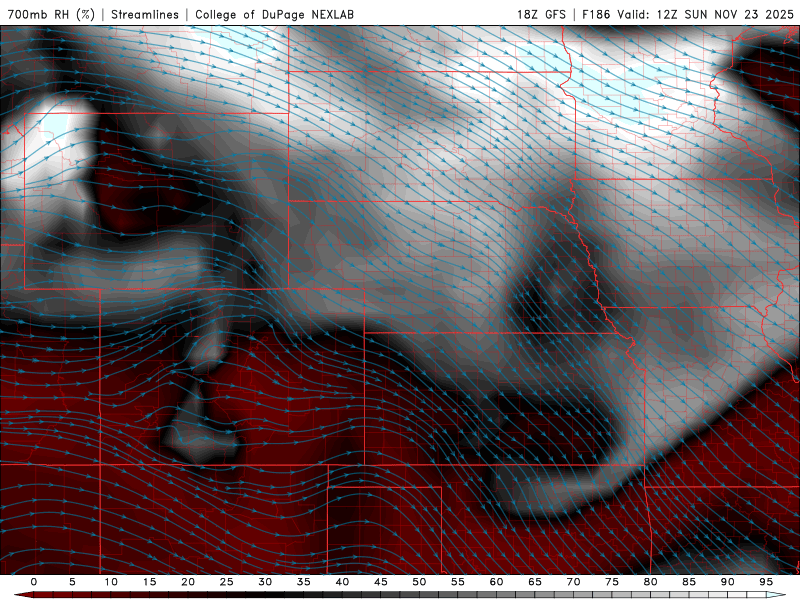Click the 35 value on color scale
Image resolution: width=800 pixels, height=600 pixels.
[x=304, y=582]
